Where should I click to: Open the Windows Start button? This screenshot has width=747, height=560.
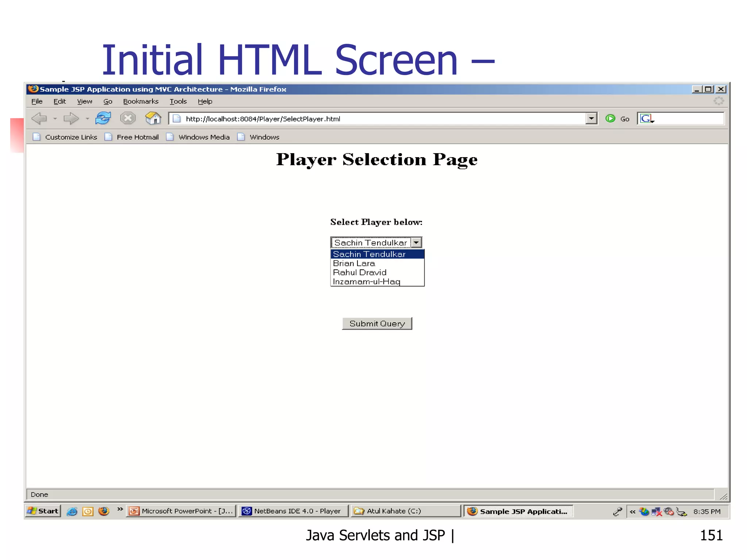43,511
